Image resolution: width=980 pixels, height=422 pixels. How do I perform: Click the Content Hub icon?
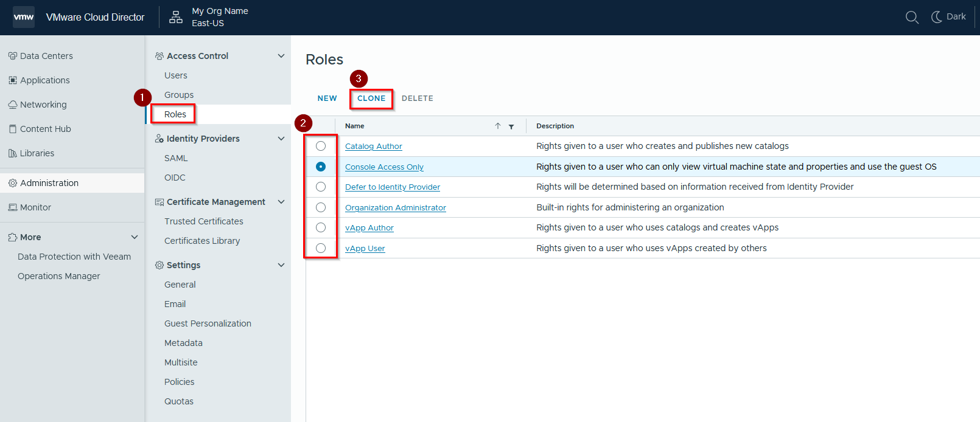point(13,129)
